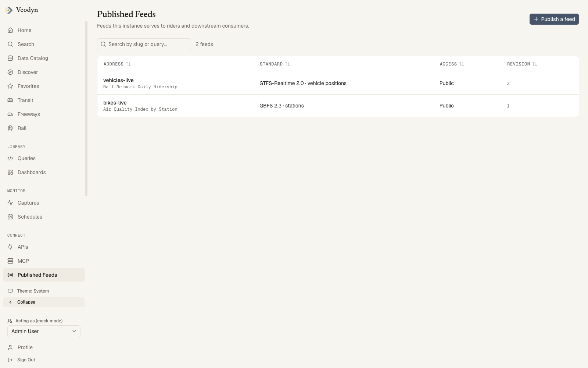Click the Discover compass icon

(x=10, y=72)
